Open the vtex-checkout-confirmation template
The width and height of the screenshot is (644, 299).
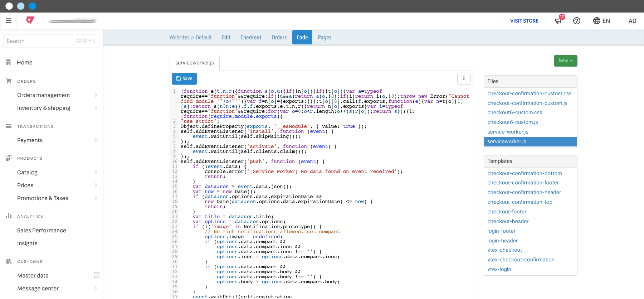click(x=521, y=260)
